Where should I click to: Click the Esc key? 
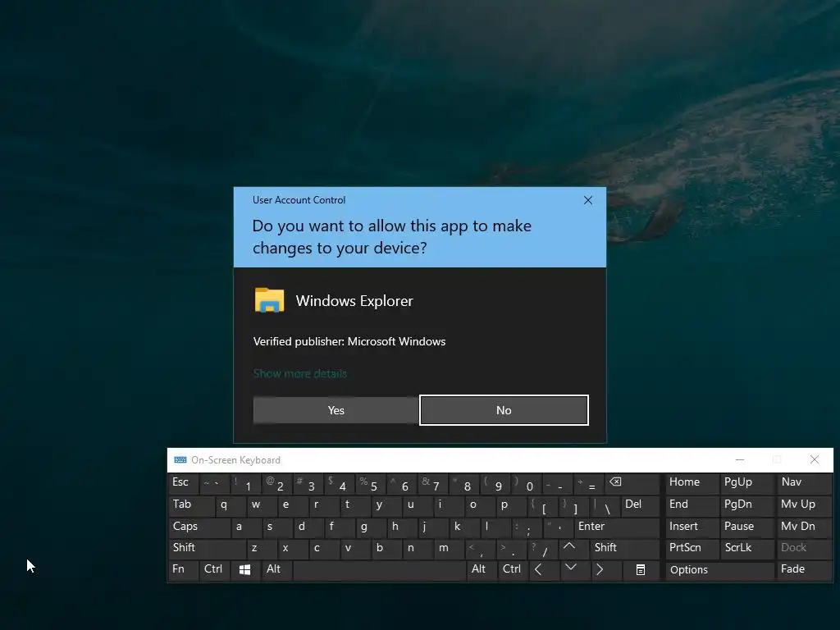(x=183, y=483)
